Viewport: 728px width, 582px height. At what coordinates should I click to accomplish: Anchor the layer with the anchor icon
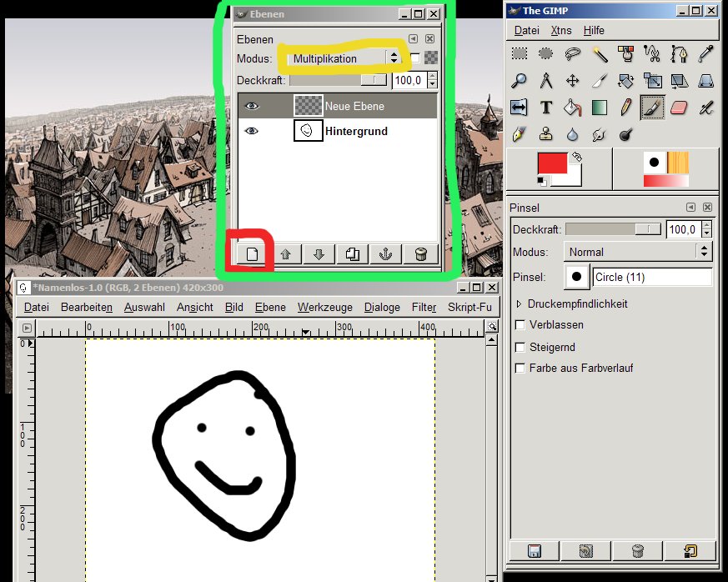coord(386,255)
